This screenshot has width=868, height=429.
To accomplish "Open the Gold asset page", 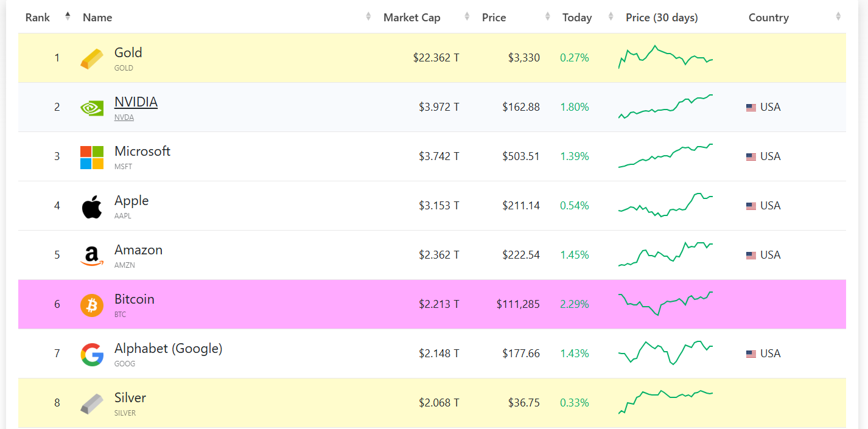I will tap(128, 53).
